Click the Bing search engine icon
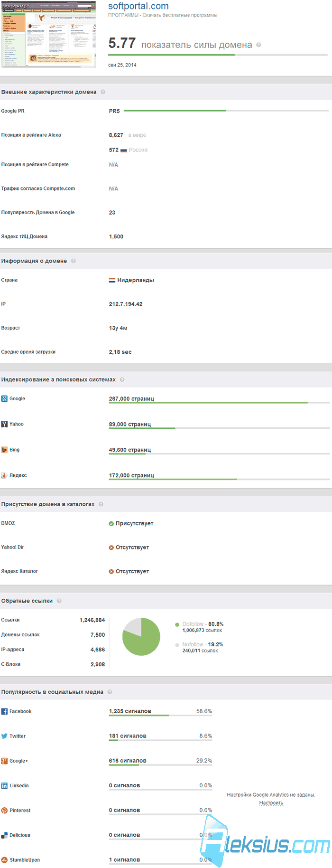332x868 pixels. 4,450
